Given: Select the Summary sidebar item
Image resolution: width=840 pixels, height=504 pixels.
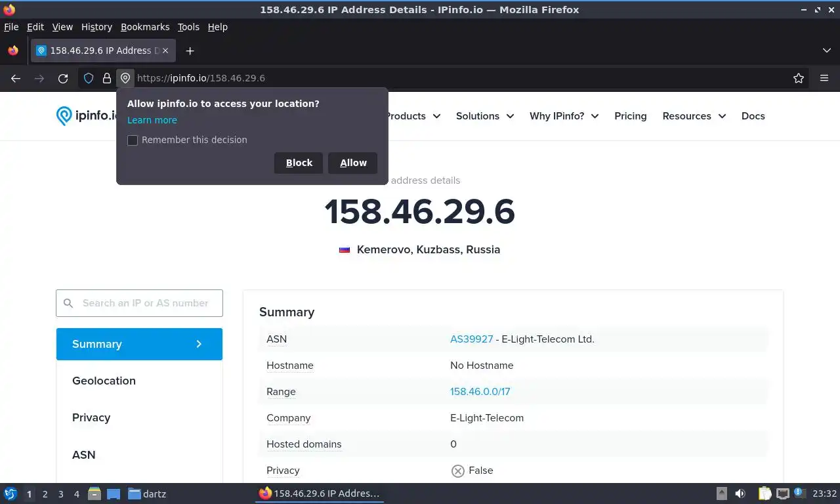Looking at the screenshot, I should [139, 345].
